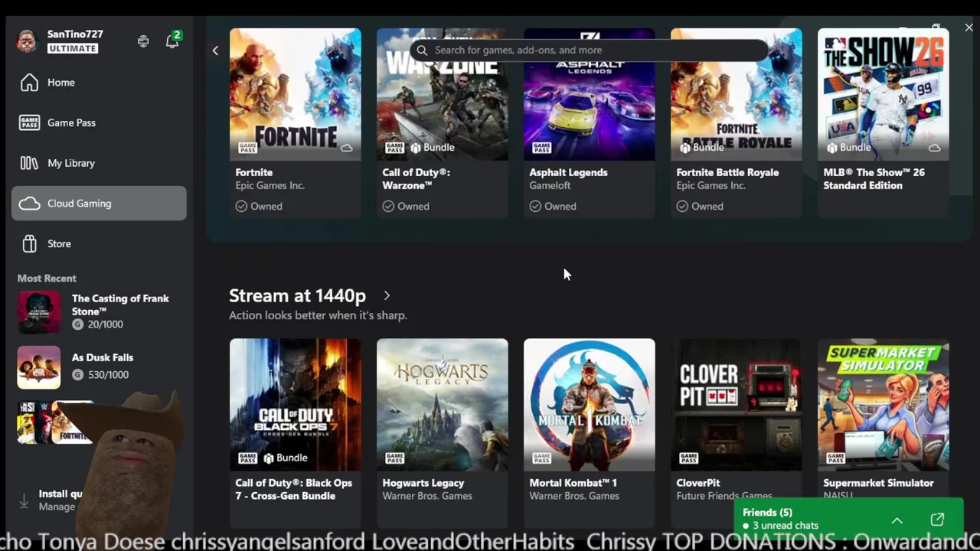Open the Store section
Image resolution: width=980 pixels, height=551 pixels.
click(99, 243)
